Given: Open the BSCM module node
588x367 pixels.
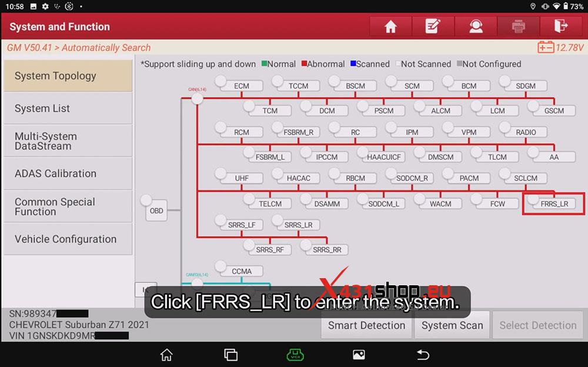Looking at the screenshot, I should [x=355, y=86].
